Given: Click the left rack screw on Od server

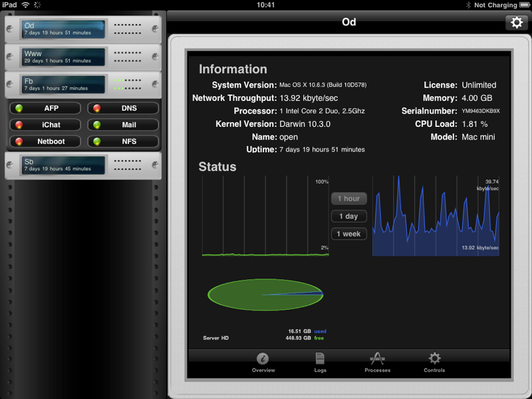Looking at the screenshot, I should pos(10,29).
